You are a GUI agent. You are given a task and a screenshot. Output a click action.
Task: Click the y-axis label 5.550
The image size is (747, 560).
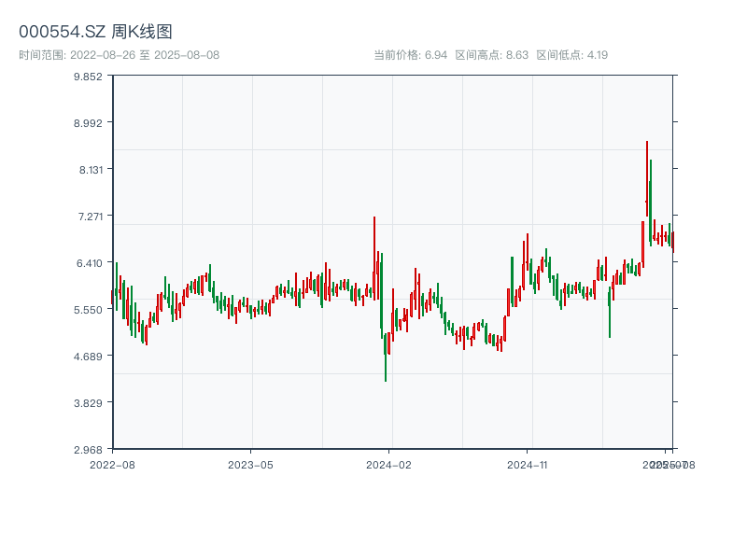tap(88, 310)
